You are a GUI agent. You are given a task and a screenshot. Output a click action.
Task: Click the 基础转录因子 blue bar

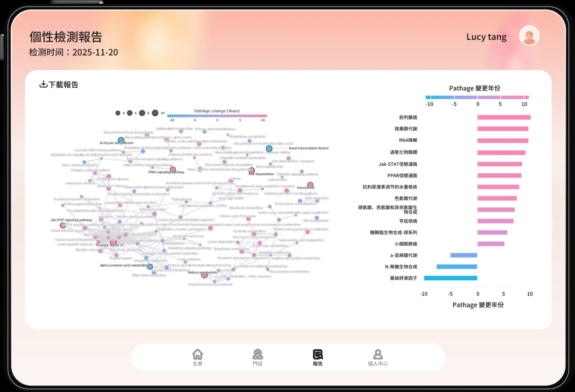click(450, 278)
